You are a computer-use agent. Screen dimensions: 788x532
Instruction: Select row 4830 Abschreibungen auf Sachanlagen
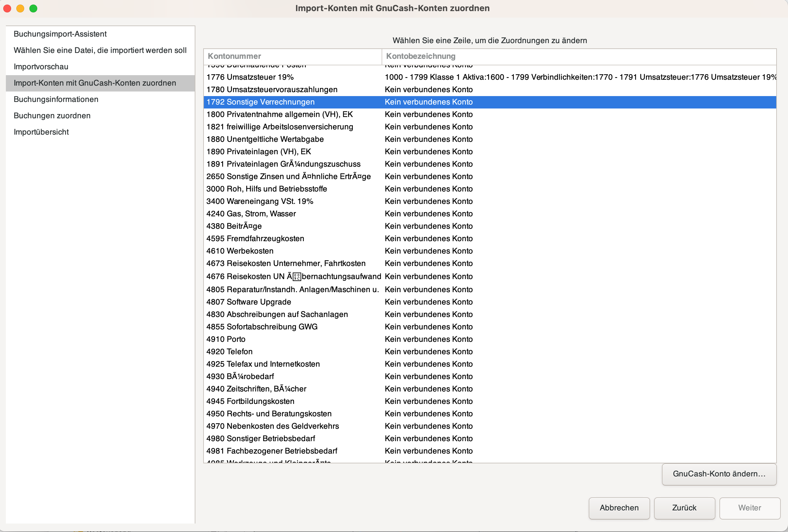[x=490, y=315]
